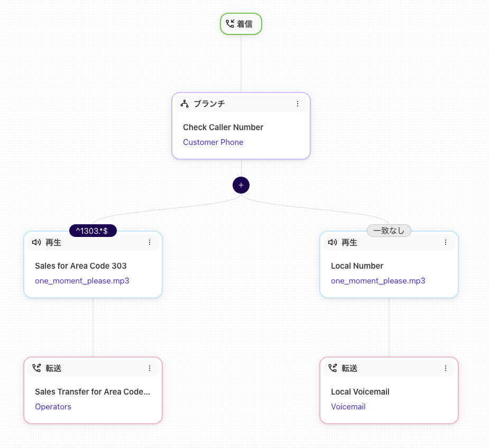Screen dimensions: 489x448
Task: Select the branch (ブランチ) node icon
Action: click(184, 104)
